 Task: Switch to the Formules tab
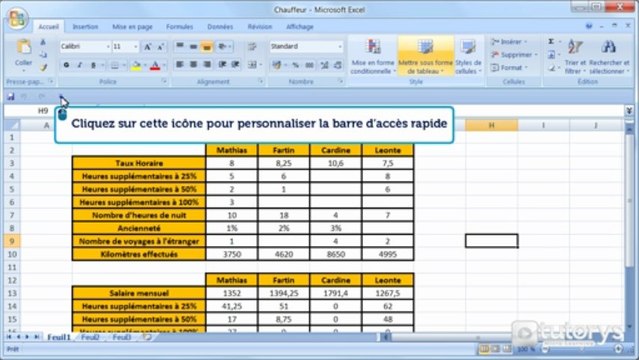click(x=179, y=27)
